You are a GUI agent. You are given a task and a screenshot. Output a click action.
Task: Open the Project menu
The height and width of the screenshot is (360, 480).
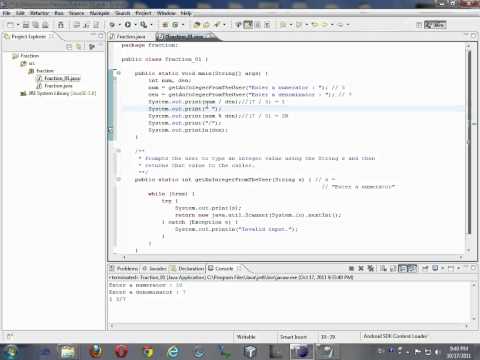[143, 13]
